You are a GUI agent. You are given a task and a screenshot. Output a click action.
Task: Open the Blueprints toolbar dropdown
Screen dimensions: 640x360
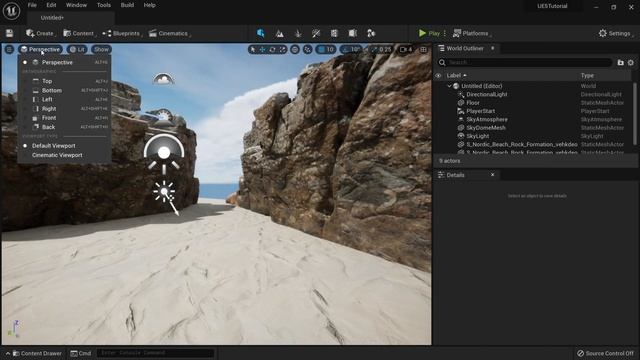(122, 33)
